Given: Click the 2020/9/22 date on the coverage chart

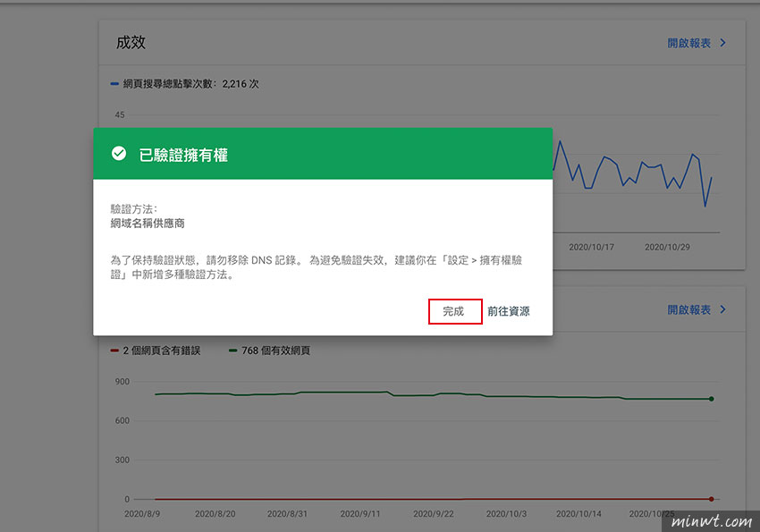Looking at the screenshot, I should (x=434, y=513).
